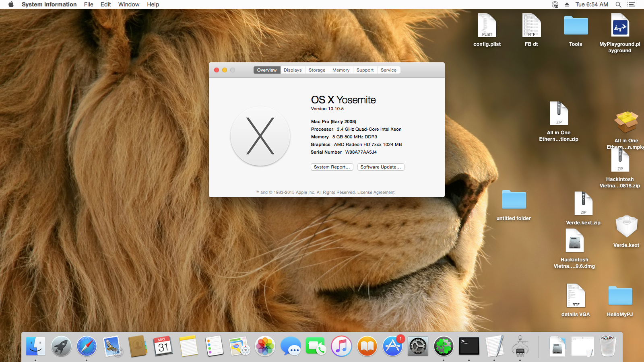The image size is (644, 362).
Task: Open Photos colorful flower icon in Dock
Action: (x=265, y=346)
